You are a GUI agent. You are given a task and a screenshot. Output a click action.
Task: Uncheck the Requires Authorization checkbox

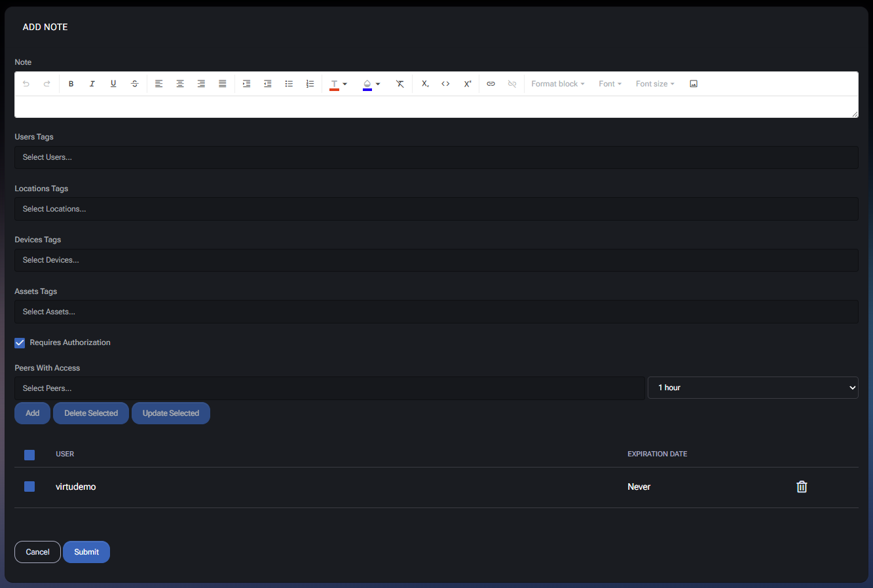20,342
